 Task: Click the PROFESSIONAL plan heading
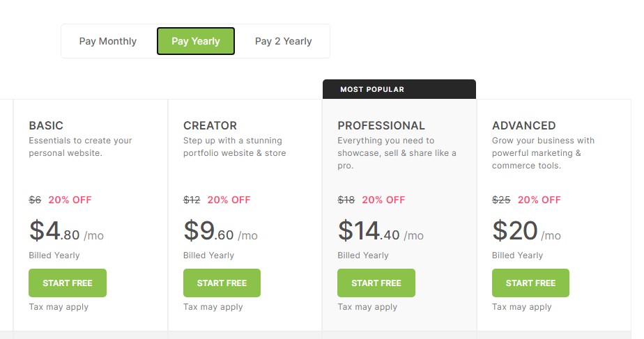[381, 126]
